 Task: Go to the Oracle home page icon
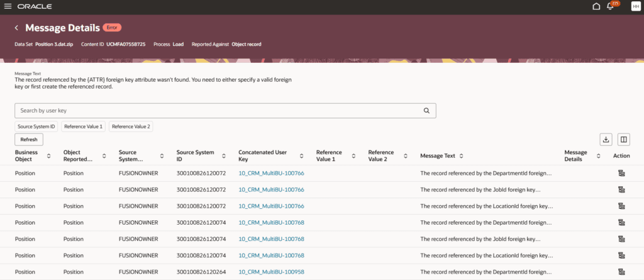pyautogui.click(x=596, y=6)
